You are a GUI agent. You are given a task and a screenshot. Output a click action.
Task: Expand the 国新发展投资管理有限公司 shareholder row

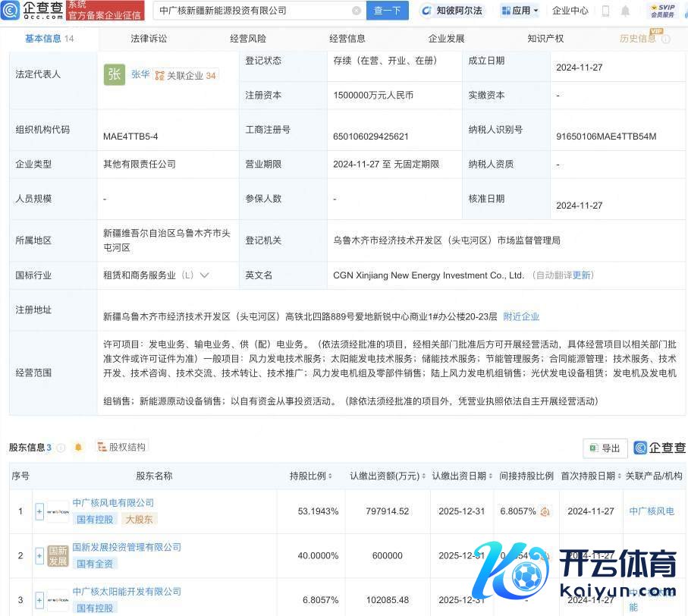(x=39, y=556)
